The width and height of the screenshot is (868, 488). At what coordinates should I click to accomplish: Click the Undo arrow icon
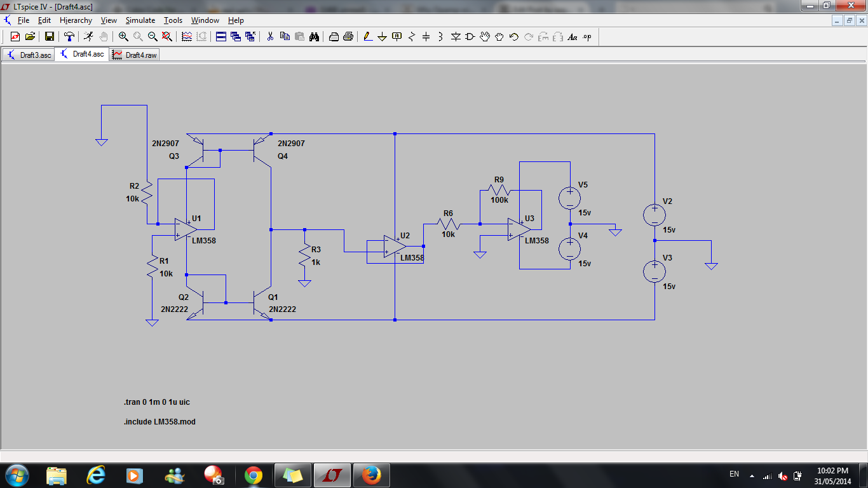(514, 37)
